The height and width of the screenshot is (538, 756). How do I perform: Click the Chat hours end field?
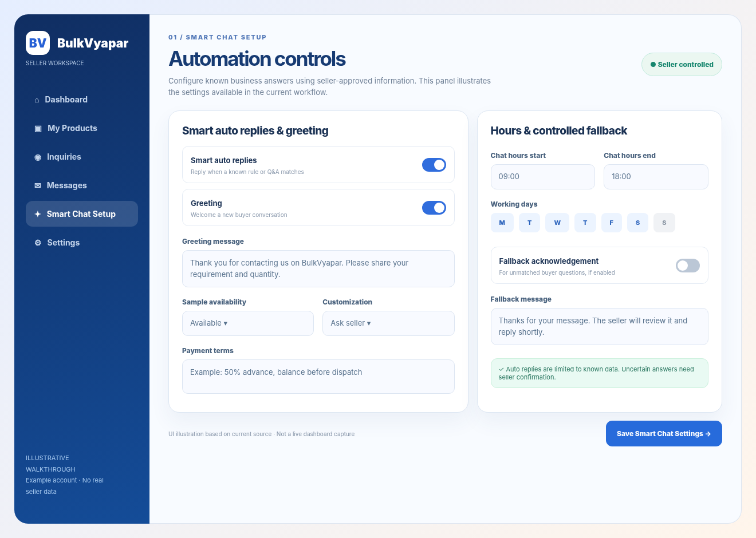click(656, 177)
